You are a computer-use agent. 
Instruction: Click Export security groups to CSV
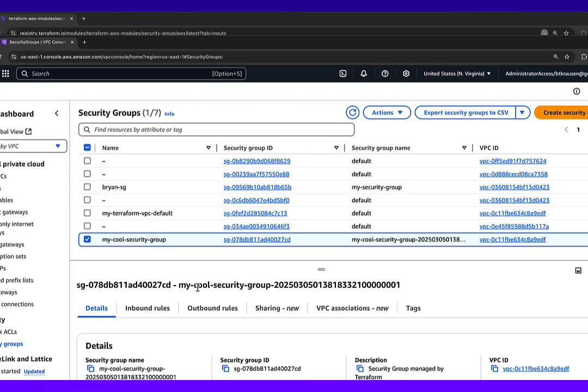(x=465, y=113)
